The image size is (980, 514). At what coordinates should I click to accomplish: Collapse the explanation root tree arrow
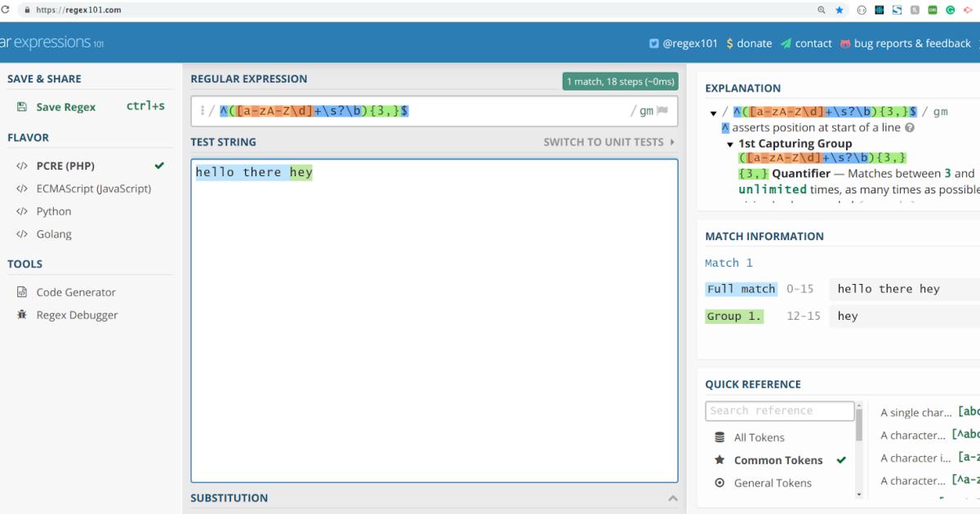coord(714,113)
